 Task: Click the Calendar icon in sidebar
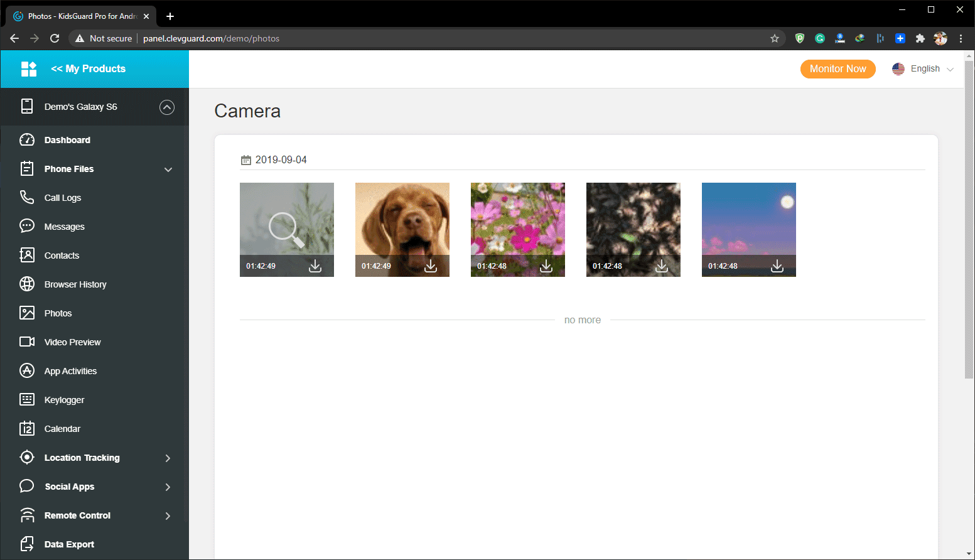(27, 429)
